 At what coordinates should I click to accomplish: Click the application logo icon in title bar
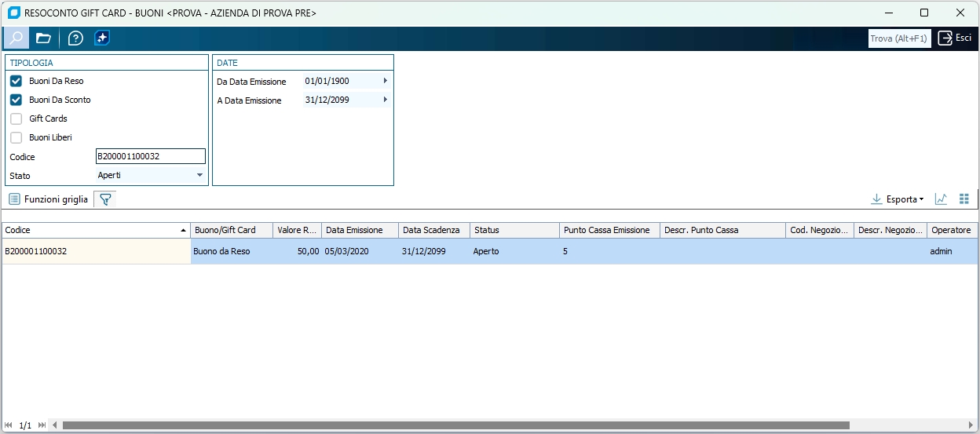click(x=13, y=13)
